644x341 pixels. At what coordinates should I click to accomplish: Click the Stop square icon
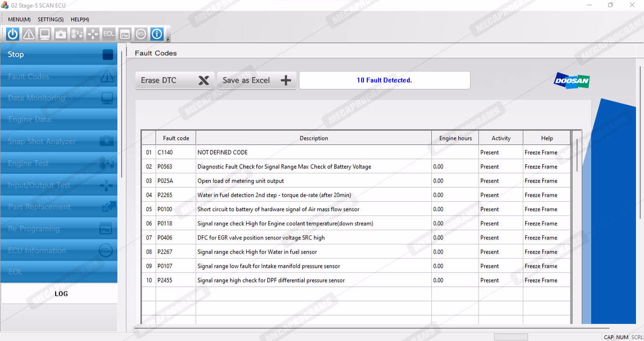click(x=108, y=55)
